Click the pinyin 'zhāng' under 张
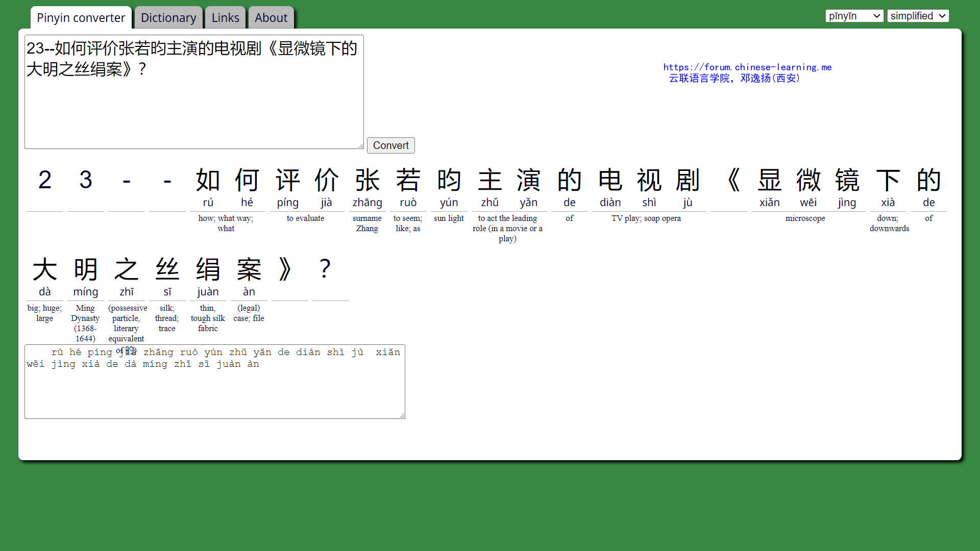Viewport: 980px width, 551px height. click(x=367, y=203)
